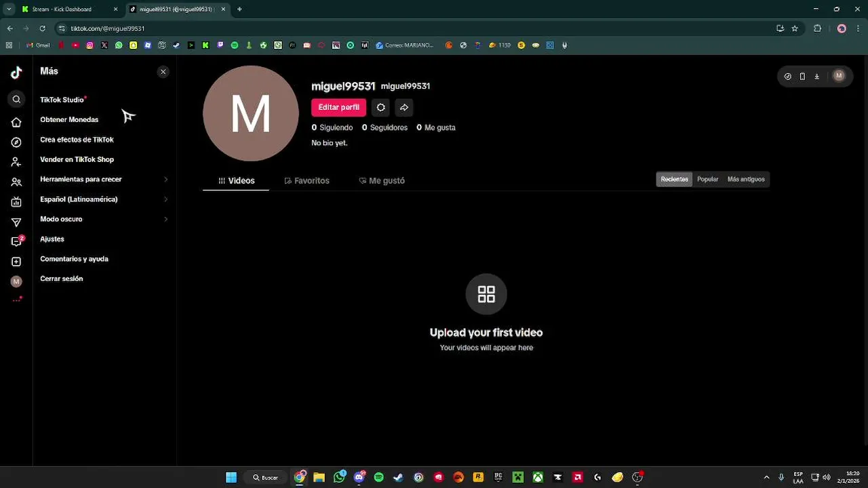868x488 pixels.
Task: Open Steam from the taskbar
Action: click(398, 477)
